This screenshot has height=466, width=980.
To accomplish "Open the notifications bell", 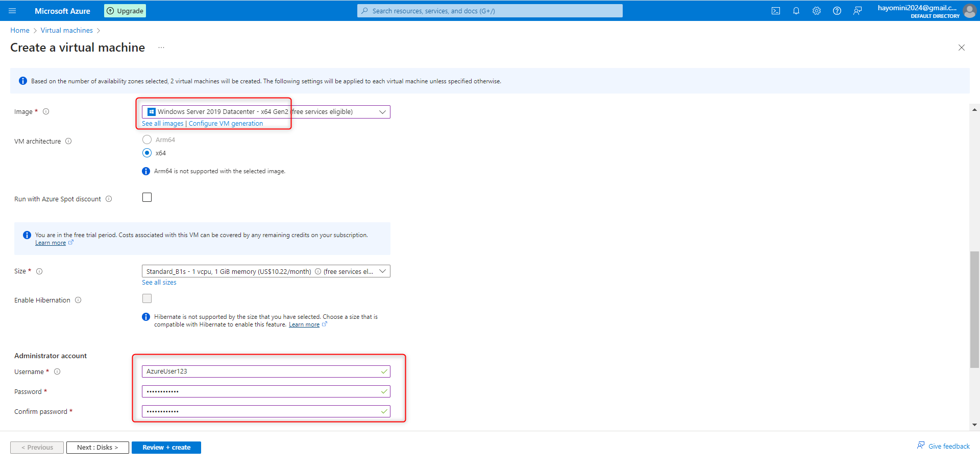I will 796,11.
